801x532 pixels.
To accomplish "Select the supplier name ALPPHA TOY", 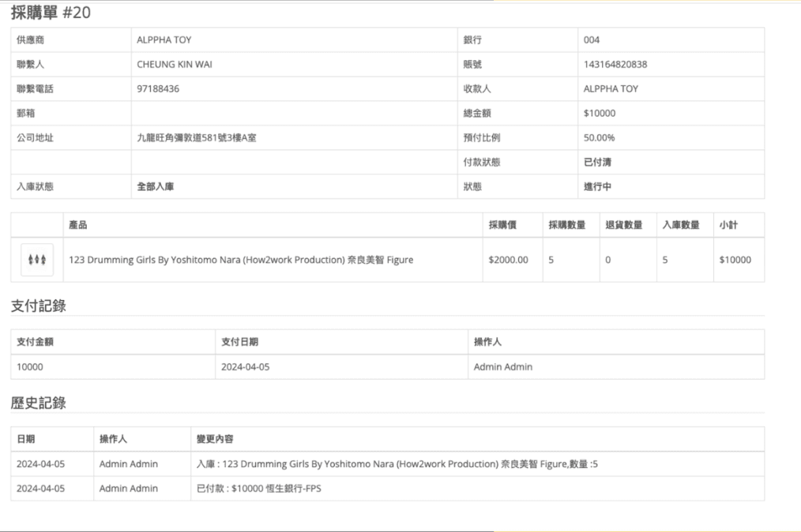I will pyautogui.click(x=164, y=40).
